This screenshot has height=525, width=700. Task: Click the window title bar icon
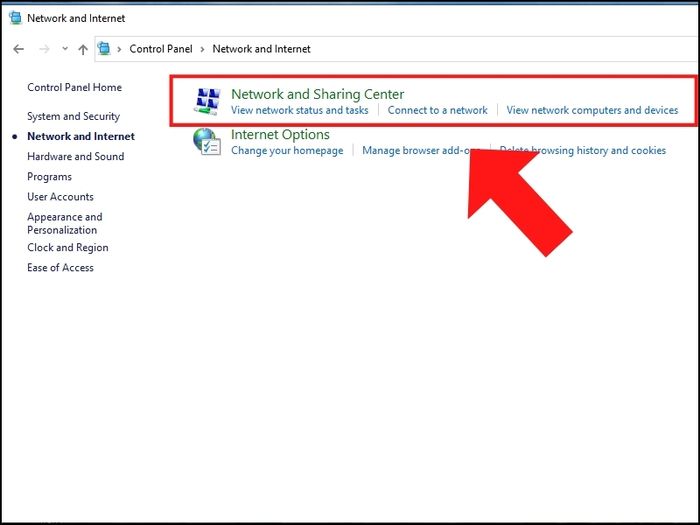coord(15,18)
